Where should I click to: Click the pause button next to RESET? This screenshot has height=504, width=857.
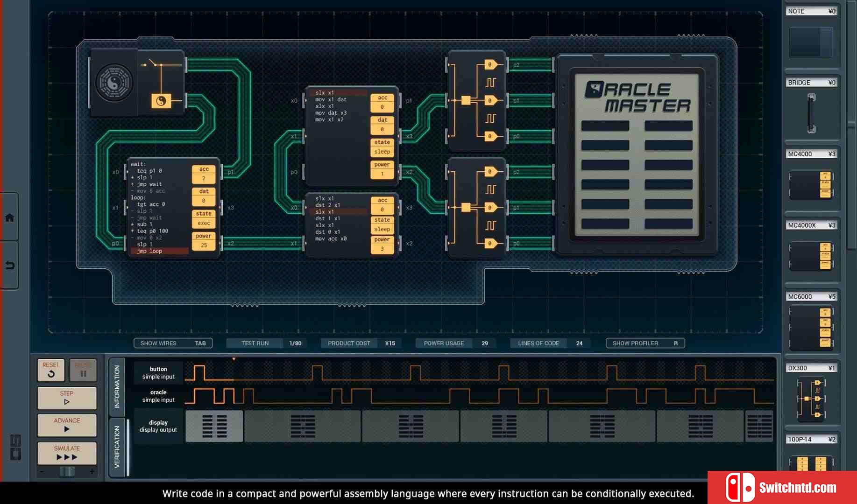(83, 370)
